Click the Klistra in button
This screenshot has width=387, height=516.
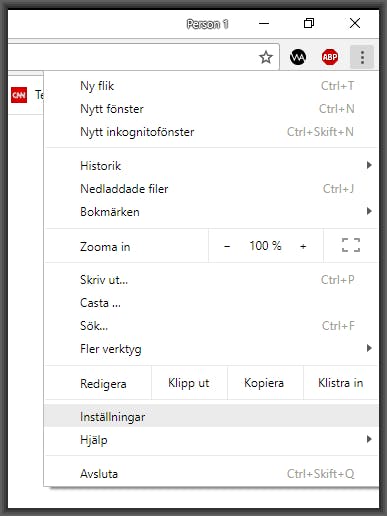tap(341, 383)
